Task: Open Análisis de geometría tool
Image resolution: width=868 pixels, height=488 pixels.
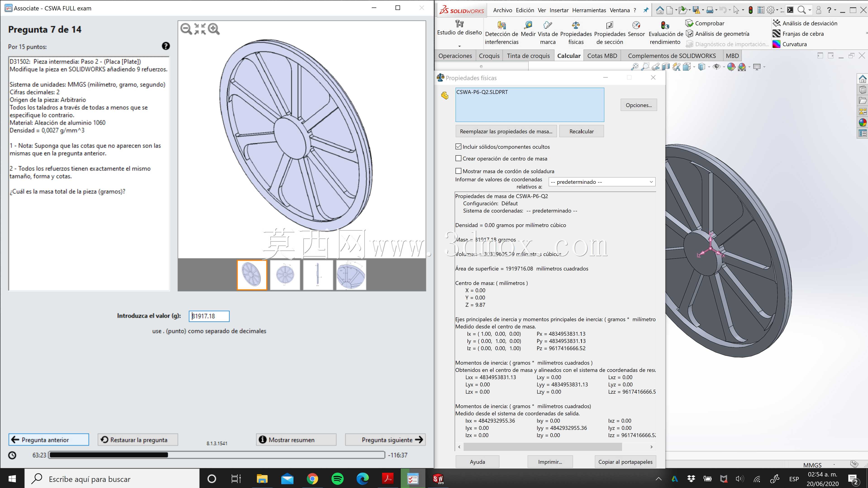Action: (x=717, y=34)
